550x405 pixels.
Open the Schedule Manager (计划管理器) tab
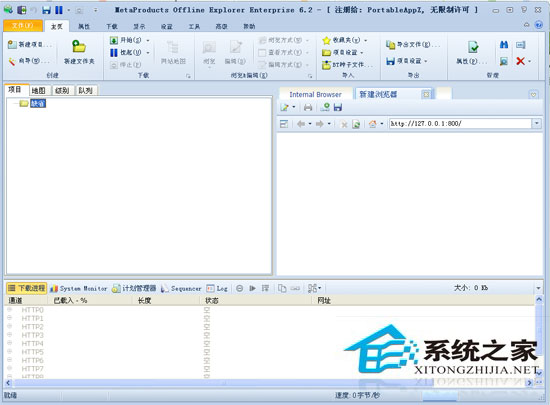tap(134, 289)
